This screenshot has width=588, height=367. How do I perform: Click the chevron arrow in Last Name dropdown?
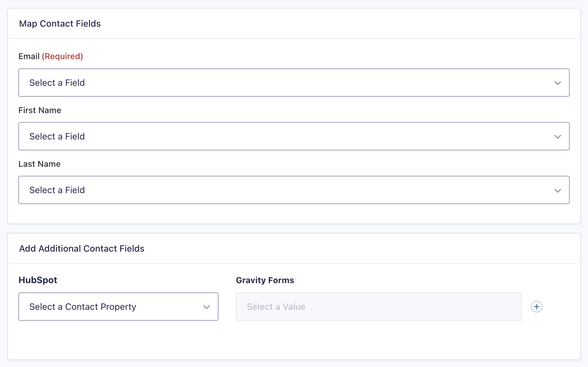click(557, 190)
